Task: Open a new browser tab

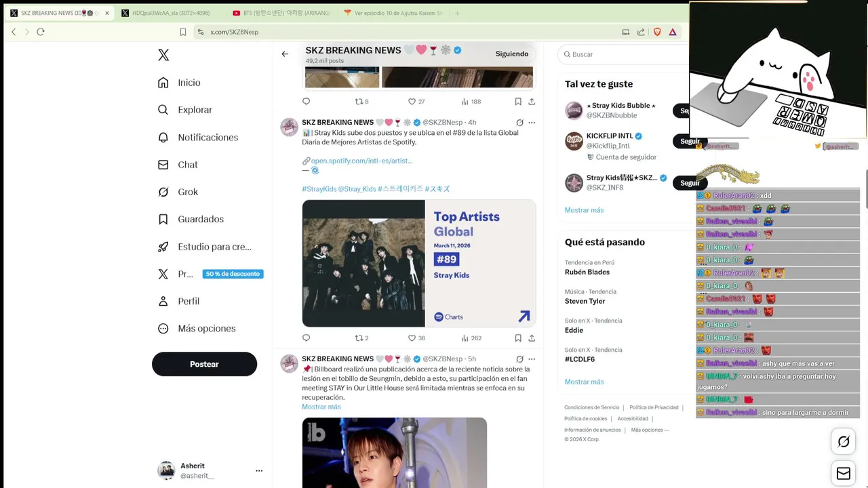Action: 457,13
